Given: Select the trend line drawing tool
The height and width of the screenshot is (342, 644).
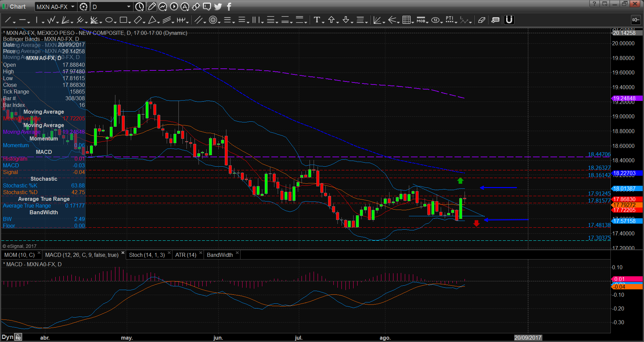Looking at the screenshot, I should pyautogui.click(x=8, y=20).
